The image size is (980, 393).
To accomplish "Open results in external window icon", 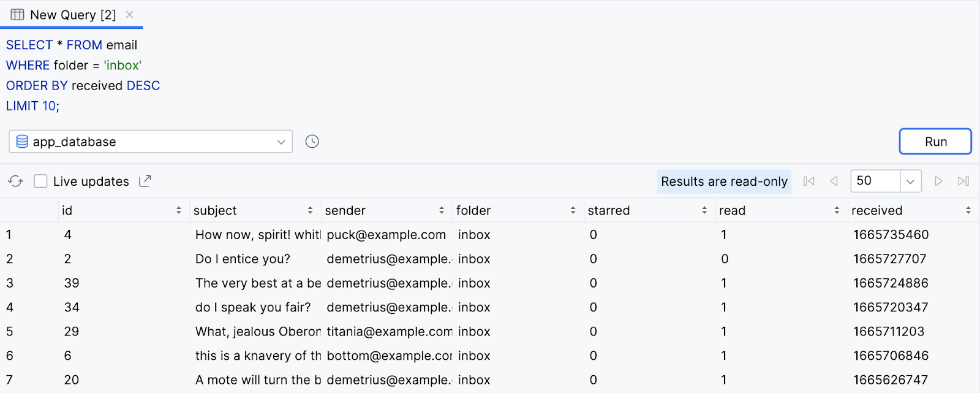I will point(145,181).
